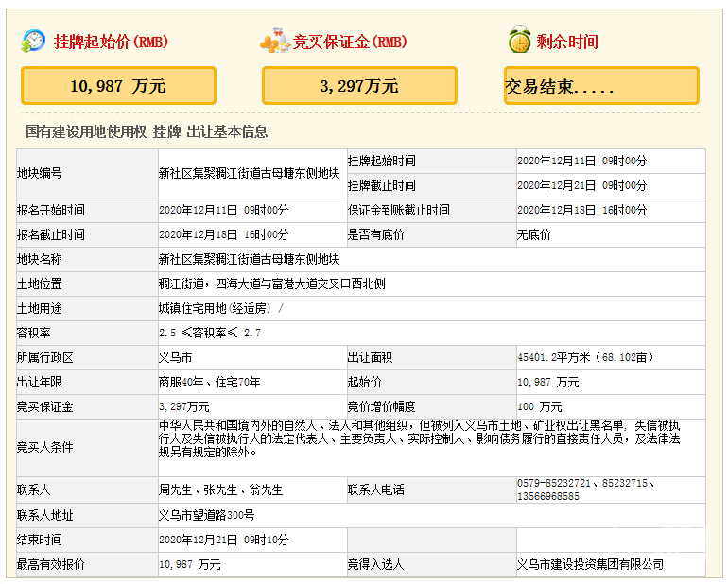This screenshot has height=584, width=728.
Task: Click the 挂牌起始价(RMB) heading text
Action: [111, 42]
